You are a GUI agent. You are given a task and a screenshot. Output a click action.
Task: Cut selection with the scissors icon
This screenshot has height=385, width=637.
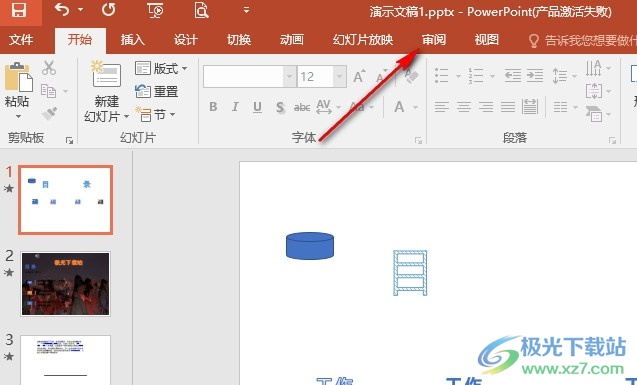point(49,68)
